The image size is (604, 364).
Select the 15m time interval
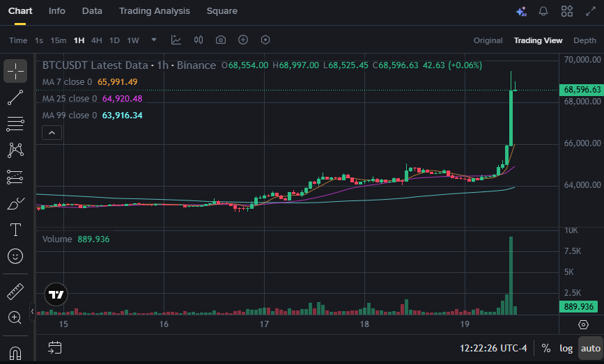click(x=58, y=40)
